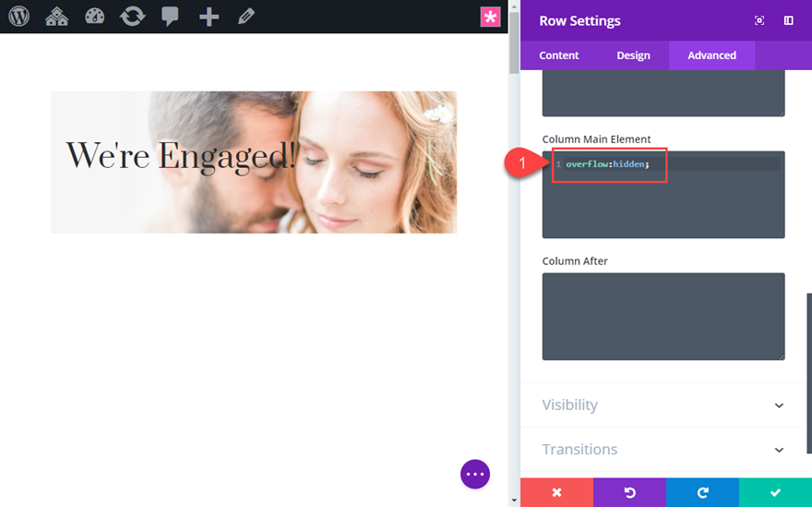Open the purple three-dots builder menu
This screenshot has width=812, height=507.
475,474
